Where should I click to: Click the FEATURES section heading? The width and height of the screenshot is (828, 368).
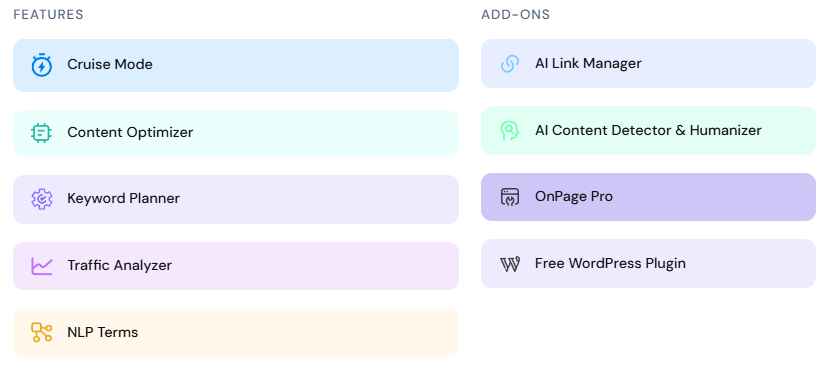[x=49, y=15]
